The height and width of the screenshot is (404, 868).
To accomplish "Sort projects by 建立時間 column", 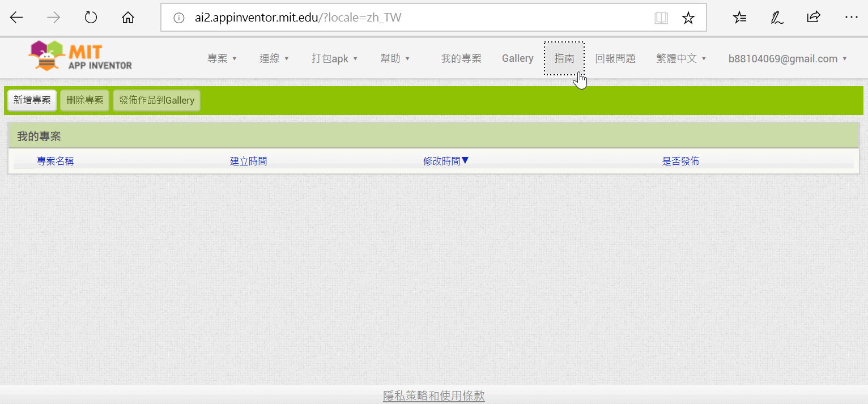I will pyautogui.click(x=249, y=161).
